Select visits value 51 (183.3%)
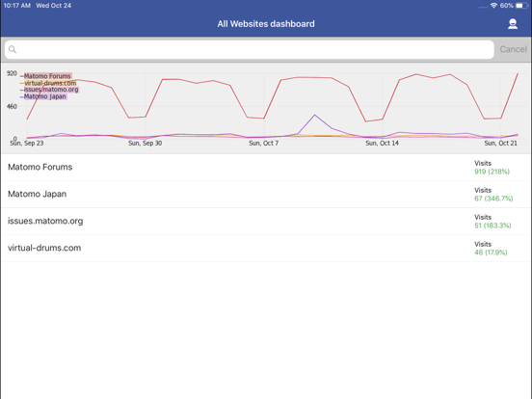The height and width of the screenshot is (399, 532). (492, 226)
